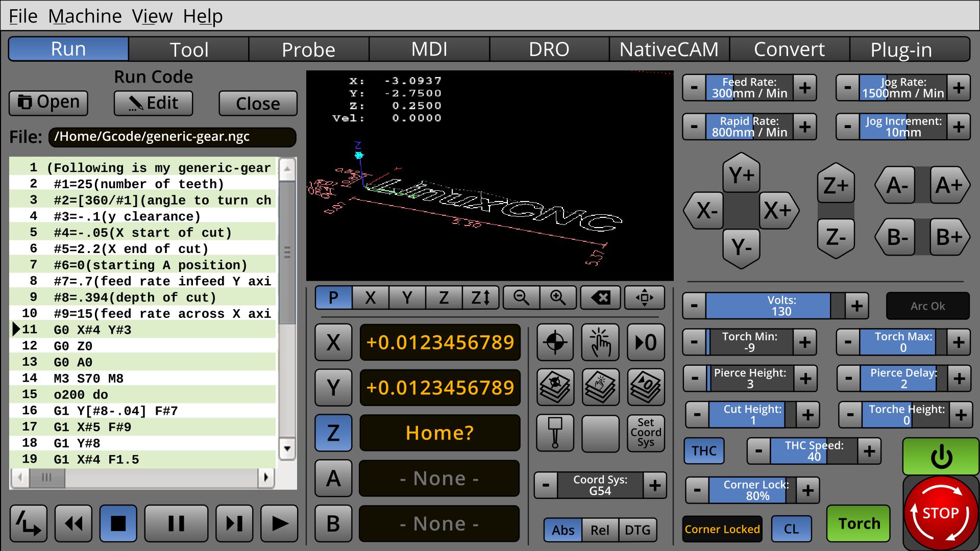Select the X view button
The image size is (980, 551).
click(371, 297)
